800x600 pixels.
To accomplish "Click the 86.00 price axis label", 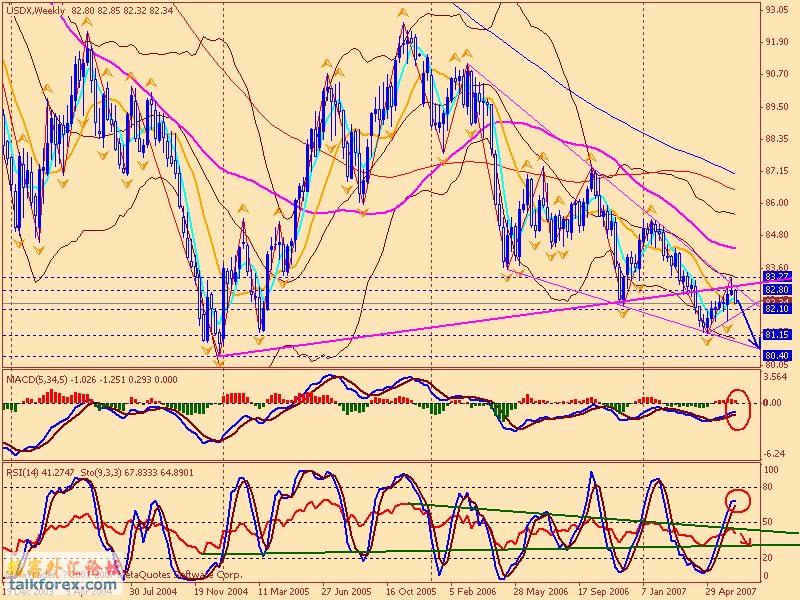I will tap(777, 203).
